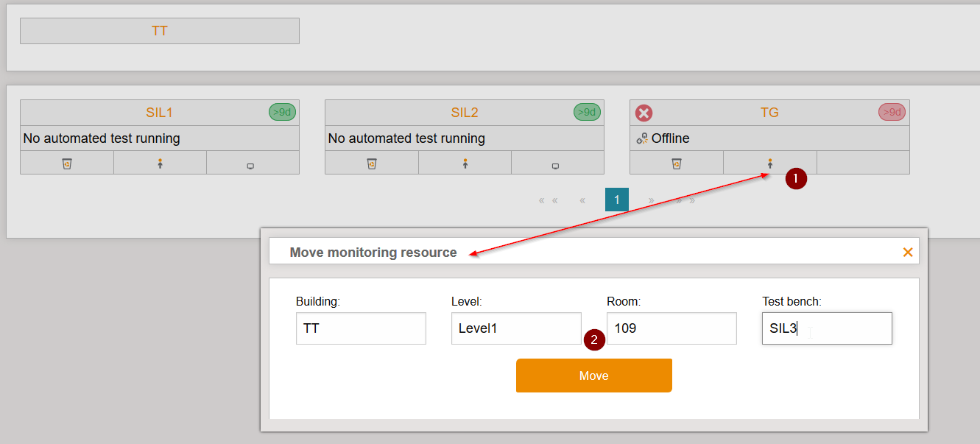The height and width of the screenshot is (444, 980).
Task: Click the Building input field
Action: (x=361, y=328)
